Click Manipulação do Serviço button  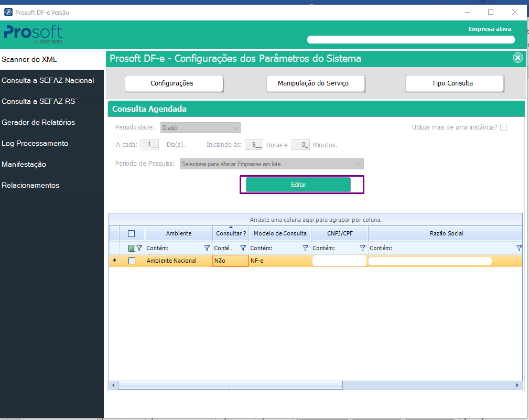point(316,83)
